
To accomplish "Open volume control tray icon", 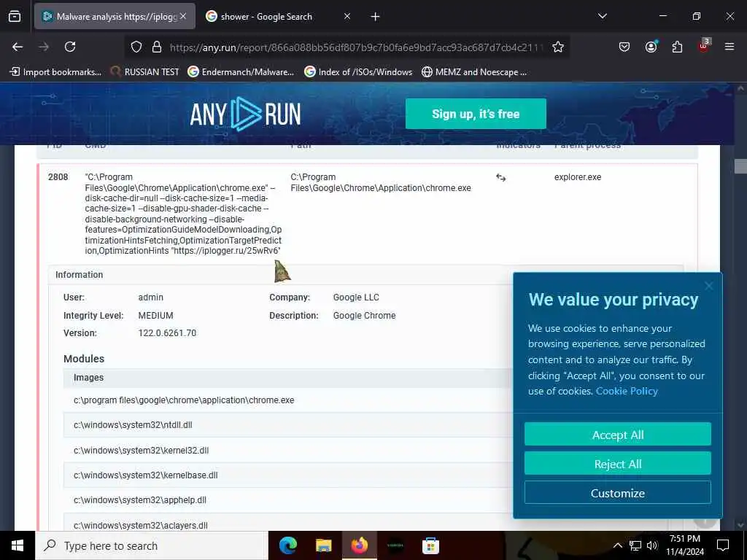I will coord(652,545).
